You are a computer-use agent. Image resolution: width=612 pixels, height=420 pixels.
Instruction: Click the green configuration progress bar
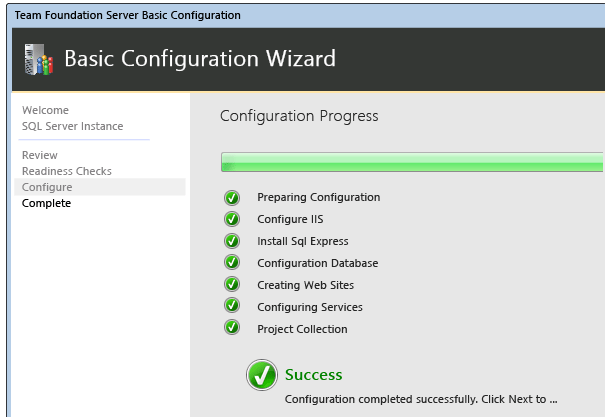(411, 162)
